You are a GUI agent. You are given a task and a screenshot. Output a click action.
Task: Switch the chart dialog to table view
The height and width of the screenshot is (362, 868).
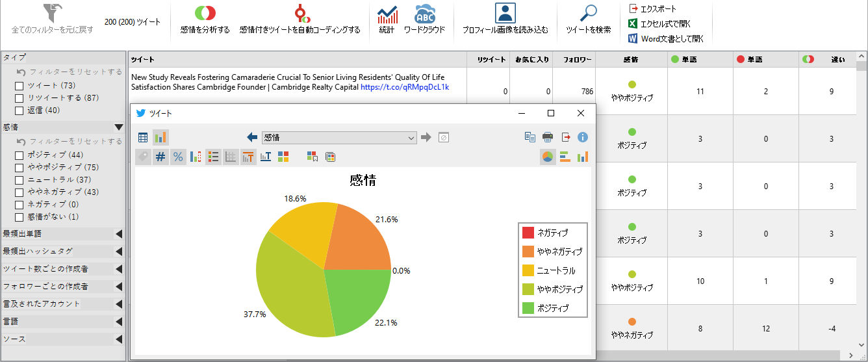coord(144,138)
